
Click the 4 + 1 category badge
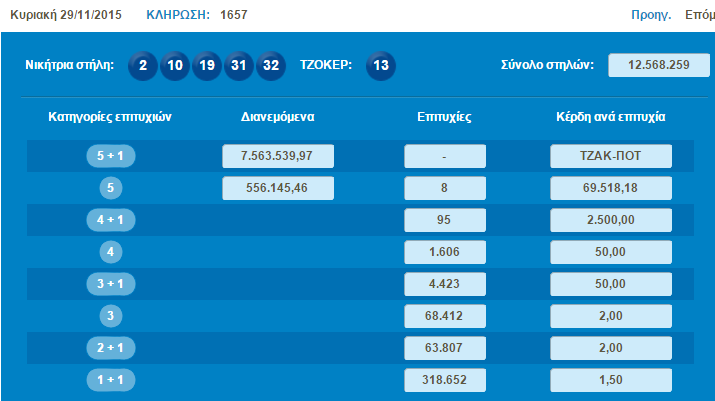110,220
